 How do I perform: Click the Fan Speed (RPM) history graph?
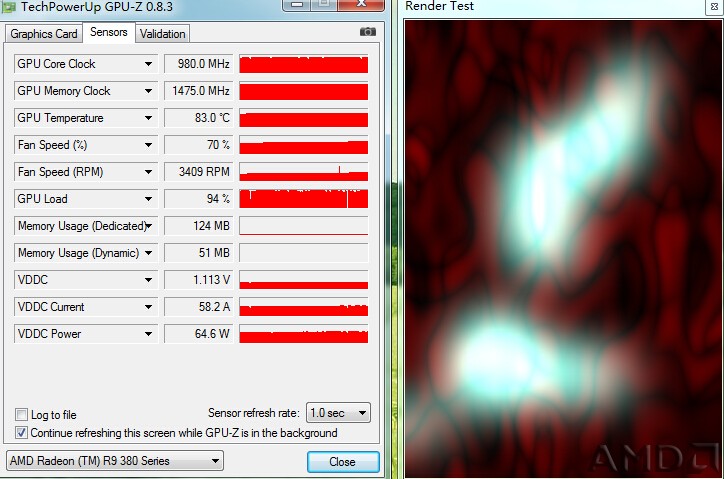coord(304,172)
